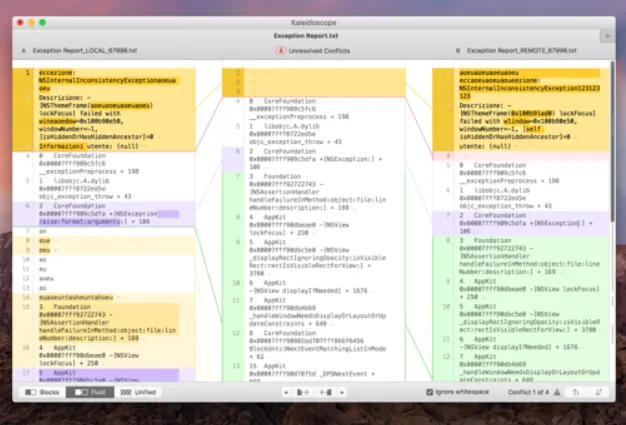
Task: Open dropdown left of the merge buttons
Action: [286, 393]
